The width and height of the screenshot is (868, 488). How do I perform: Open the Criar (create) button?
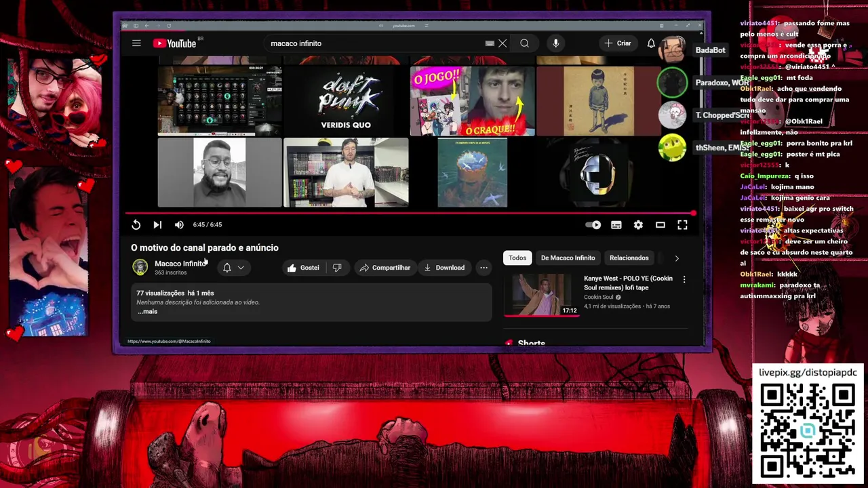[x=618, y=43]
